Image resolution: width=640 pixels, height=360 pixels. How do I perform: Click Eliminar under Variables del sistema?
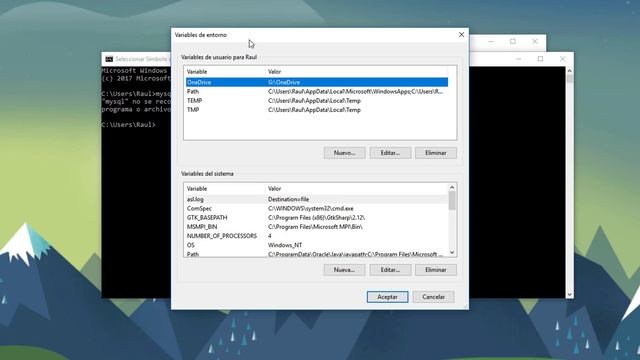(x=436, y=270)
